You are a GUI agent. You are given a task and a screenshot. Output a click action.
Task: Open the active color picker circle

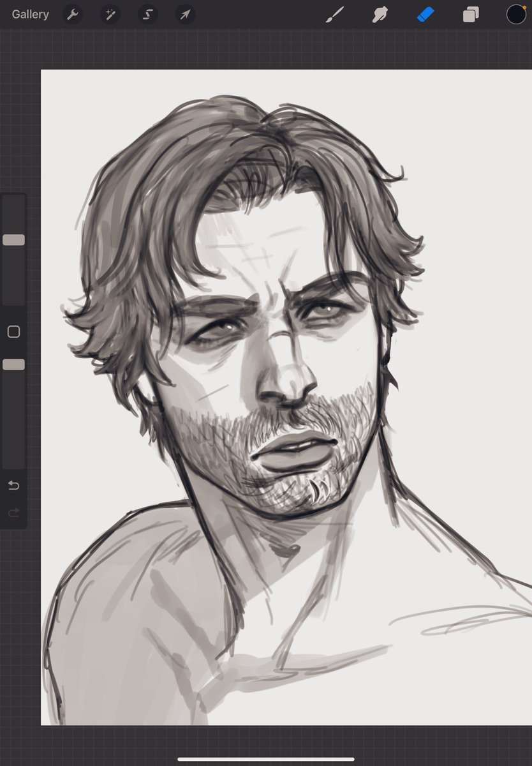[516, 14]
